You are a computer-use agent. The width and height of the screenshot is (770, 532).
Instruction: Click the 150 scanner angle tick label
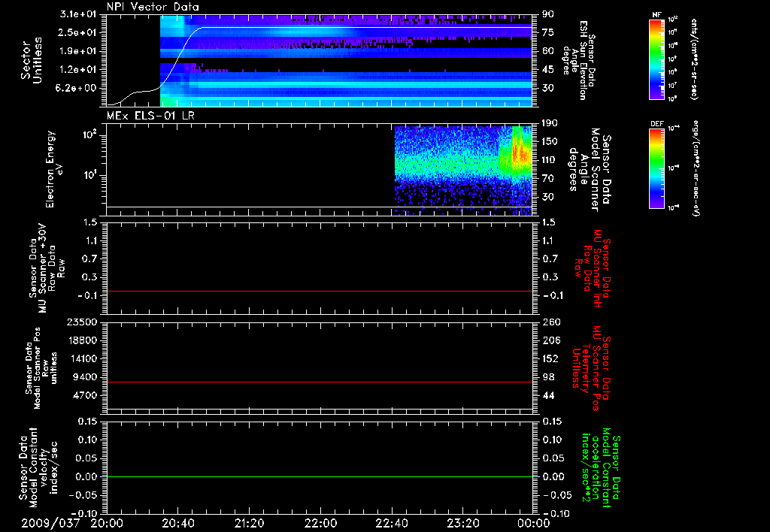pyautogui.click(x=550, y=142)
